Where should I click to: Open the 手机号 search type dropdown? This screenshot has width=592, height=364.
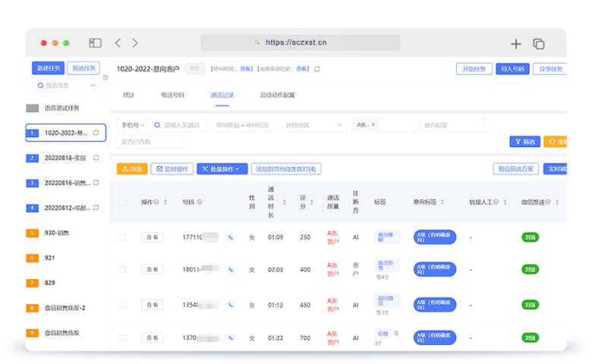coord(132,125)
